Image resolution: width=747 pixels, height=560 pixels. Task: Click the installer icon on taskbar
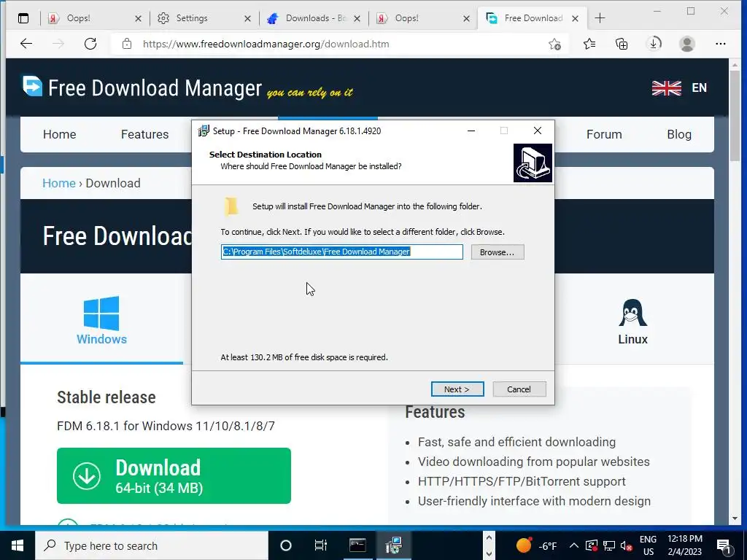coord(393,545)
